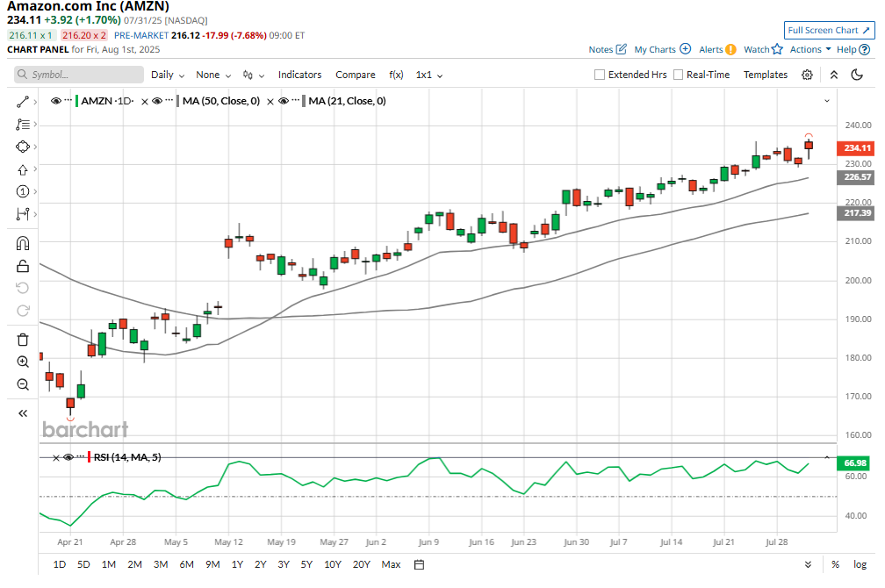Select the shapes drawing tool

23,147
